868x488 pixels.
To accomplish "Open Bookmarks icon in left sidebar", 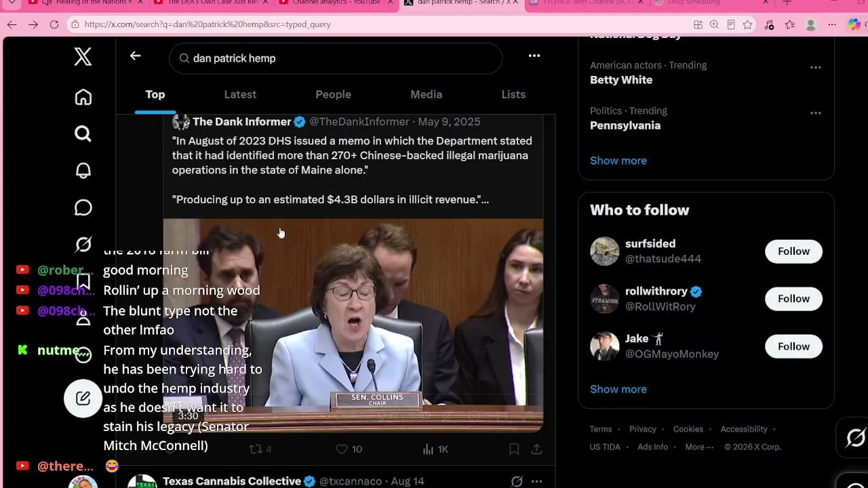I will (x=83, y=281).
